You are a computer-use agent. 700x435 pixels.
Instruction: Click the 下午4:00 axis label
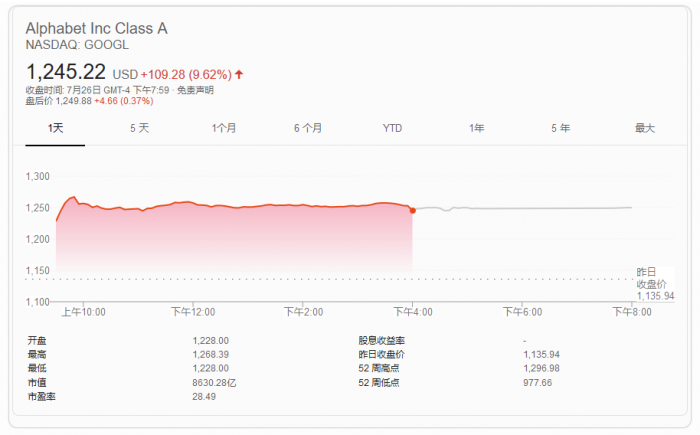(x=413, y=312)
